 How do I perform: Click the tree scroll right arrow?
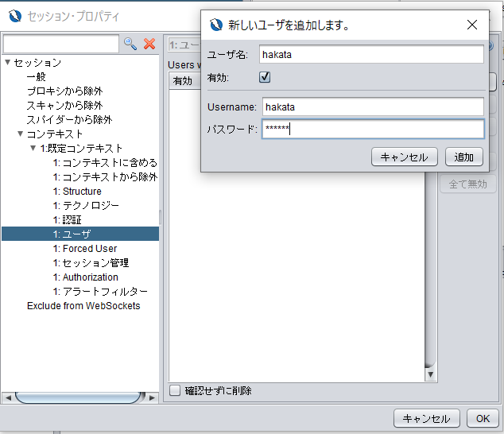pyautogui.click(x=152, y=397)
